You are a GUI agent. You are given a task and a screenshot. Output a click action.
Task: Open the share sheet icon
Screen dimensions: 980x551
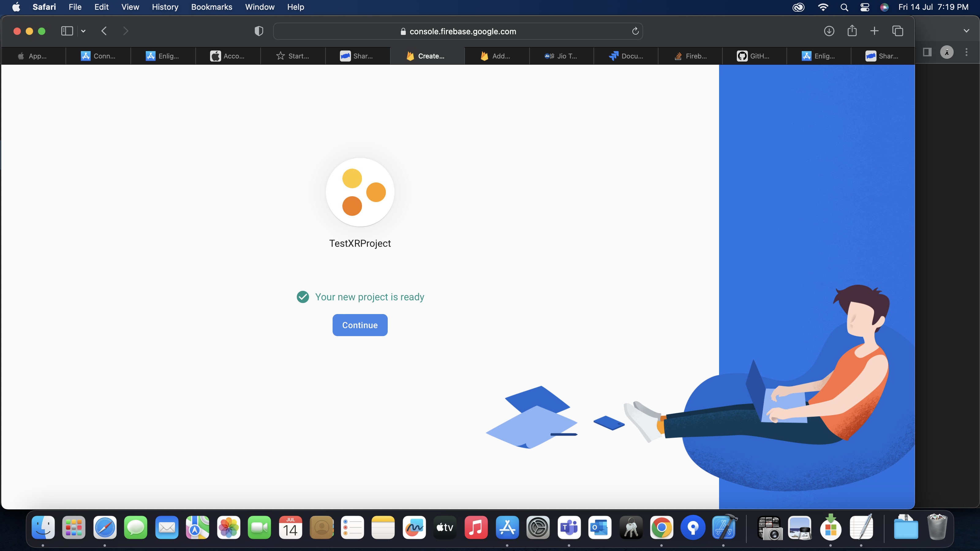[x=852, y=31]
